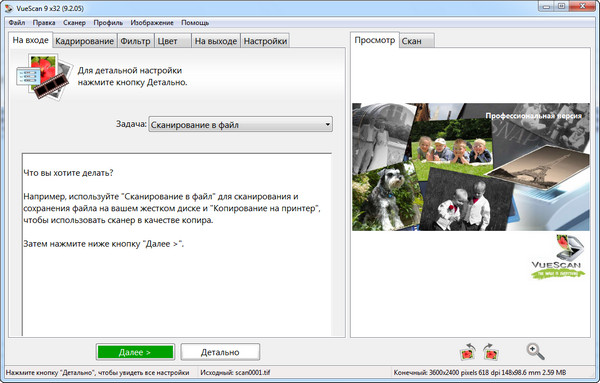The image size is (600, 383).
Task: Switch to the Кадрирование tab
Action: [x=85, y=41]
